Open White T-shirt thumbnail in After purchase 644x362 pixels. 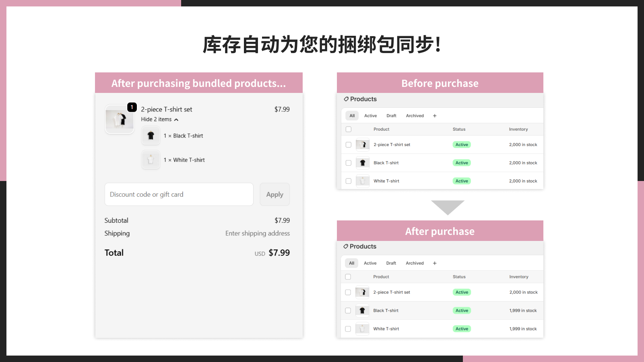click(x=362, y=329)
